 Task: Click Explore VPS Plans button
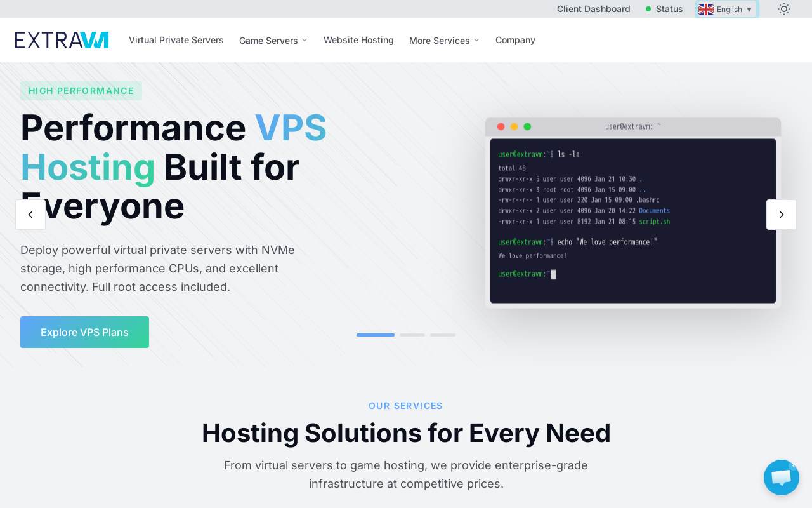click(84, 332)
